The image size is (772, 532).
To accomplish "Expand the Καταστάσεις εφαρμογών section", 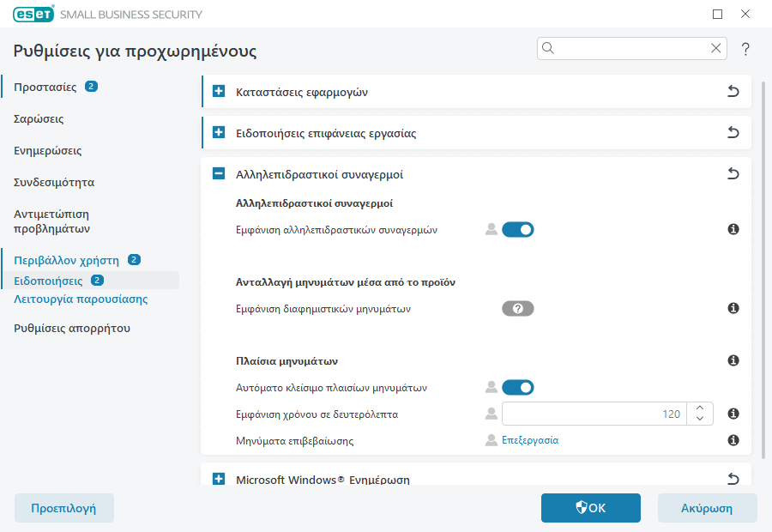I will click(219, 92).
